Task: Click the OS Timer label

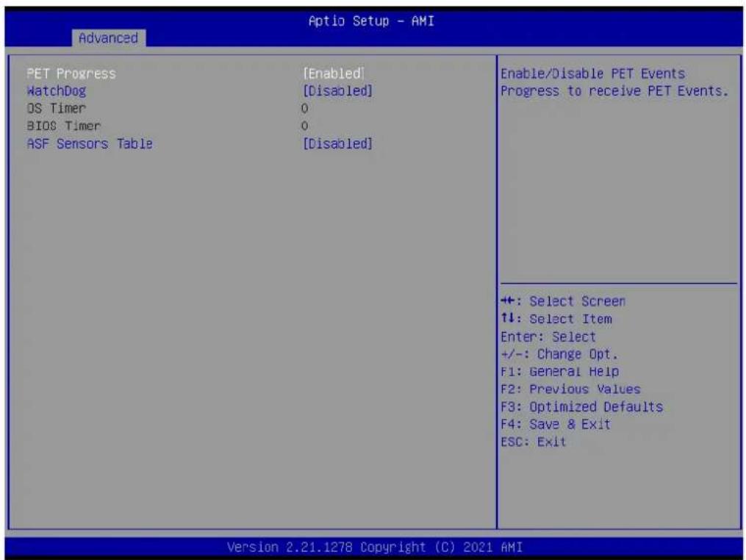Action: [x=56, y=109]
